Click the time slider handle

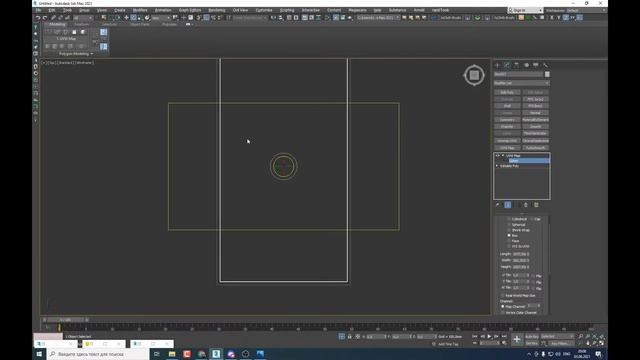(65, 320)
